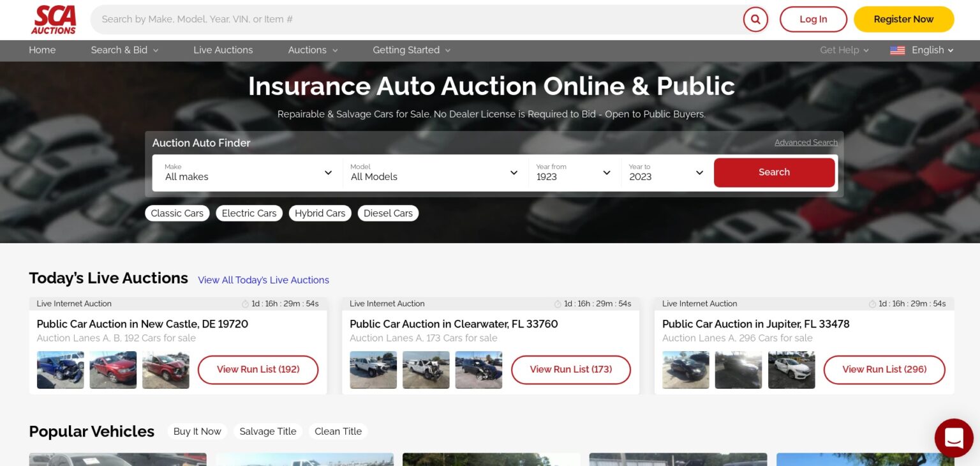The height and width of the screenshot is (466, 980).
Task: Select the Electric Cars filter chip
Action: point(249,213)
